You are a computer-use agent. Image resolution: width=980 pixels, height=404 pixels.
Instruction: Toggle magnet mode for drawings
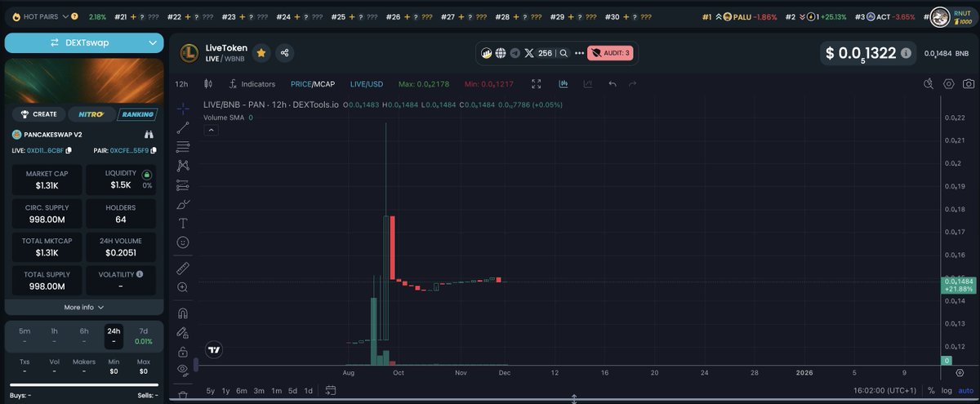point(183,313)
